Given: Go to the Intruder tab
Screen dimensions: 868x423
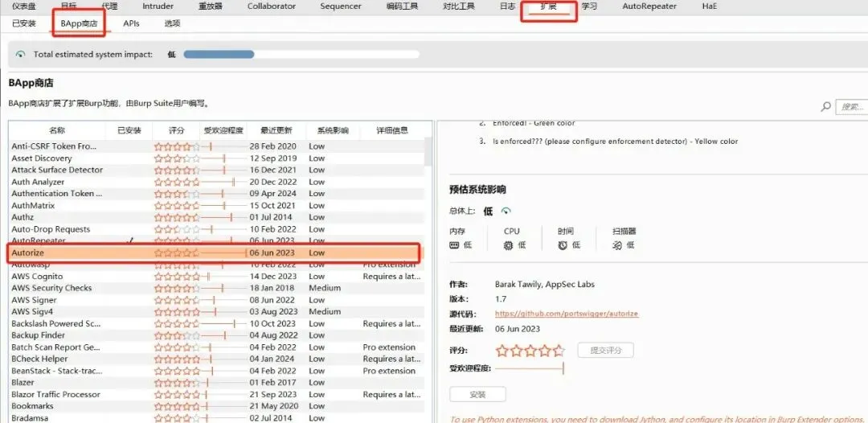Looking at the screenshot, I should 158,6.
